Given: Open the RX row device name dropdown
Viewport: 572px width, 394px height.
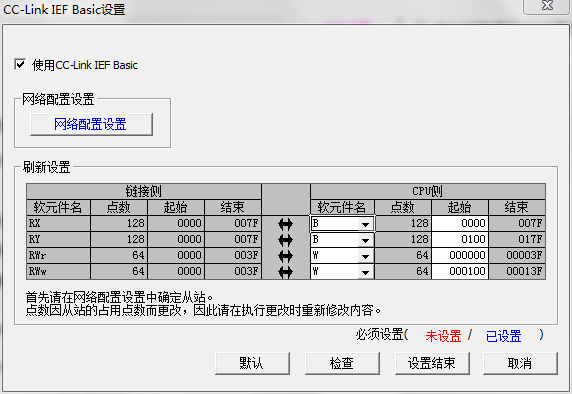Looking at the screenshot, I should tap(365, 224).
